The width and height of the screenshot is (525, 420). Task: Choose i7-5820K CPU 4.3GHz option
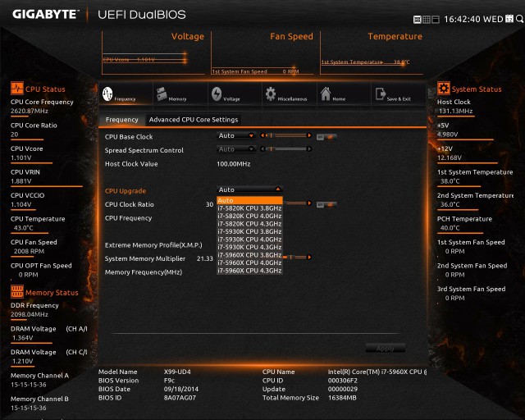(249, 224)
